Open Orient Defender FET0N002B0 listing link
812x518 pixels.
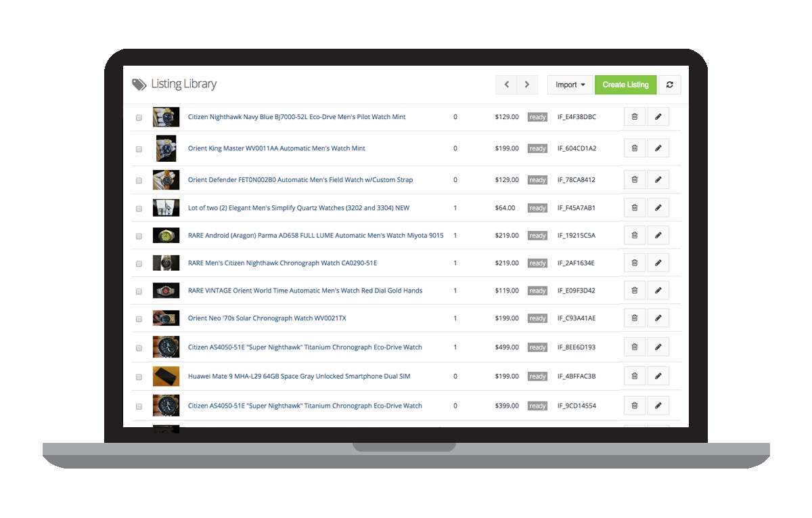300,180
